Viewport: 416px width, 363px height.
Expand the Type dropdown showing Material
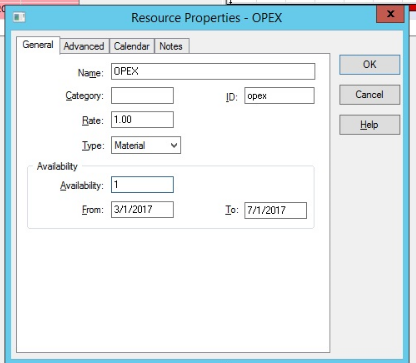(x=146, y=145)
